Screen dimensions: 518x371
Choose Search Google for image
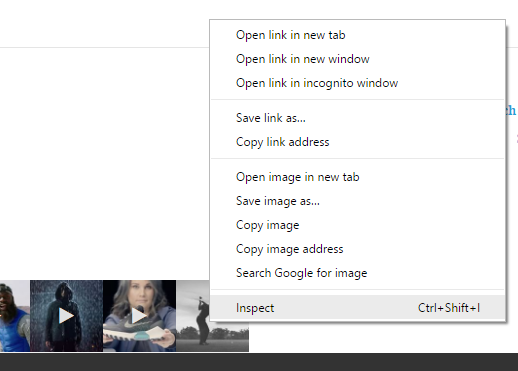click(358, 273)
